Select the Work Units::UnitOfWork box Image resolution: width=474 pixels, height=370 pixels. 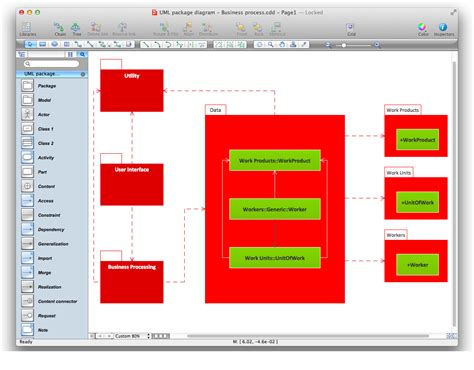(x=275, y=258)
